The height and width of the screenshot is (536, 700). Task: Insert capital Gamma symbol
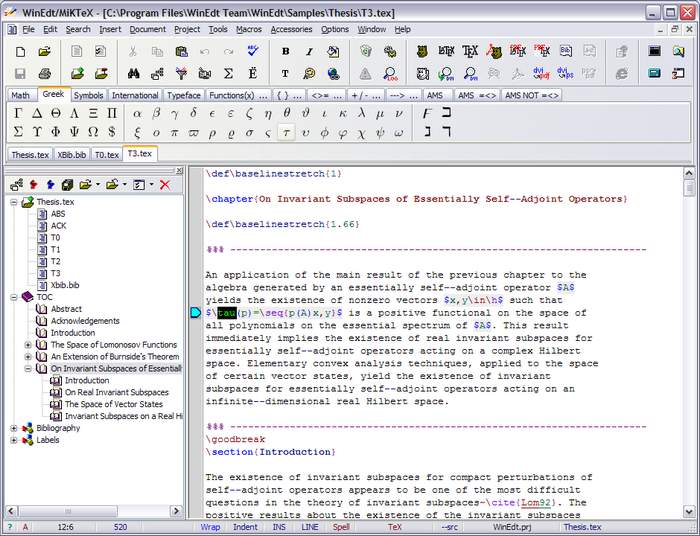[x=18, y=113]
